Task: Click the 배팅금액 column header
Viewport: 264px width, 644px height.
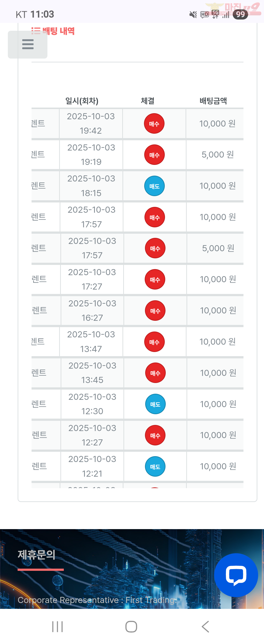Action: pyautogui.click(x=213, y=101)
